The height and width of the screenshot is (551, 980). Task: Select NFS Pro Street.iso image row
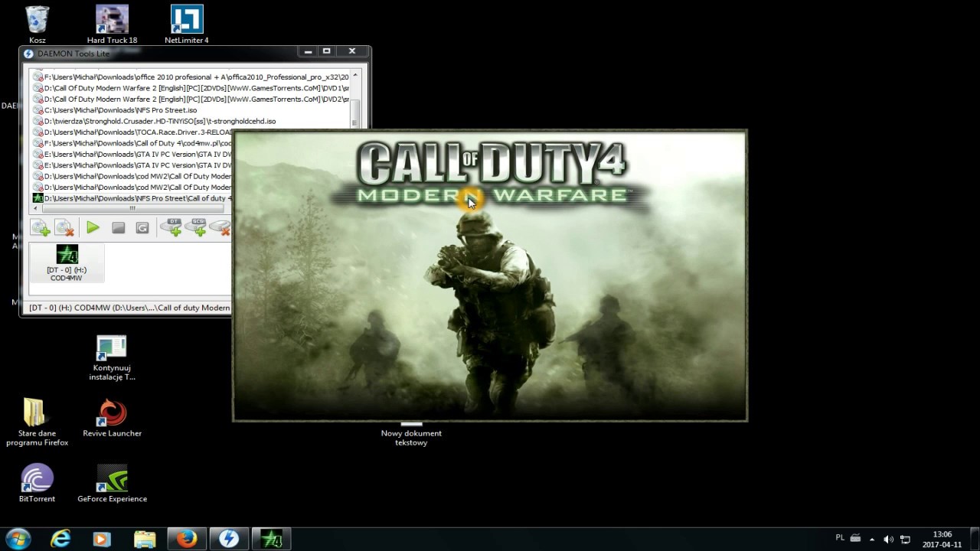pos(190,110)
